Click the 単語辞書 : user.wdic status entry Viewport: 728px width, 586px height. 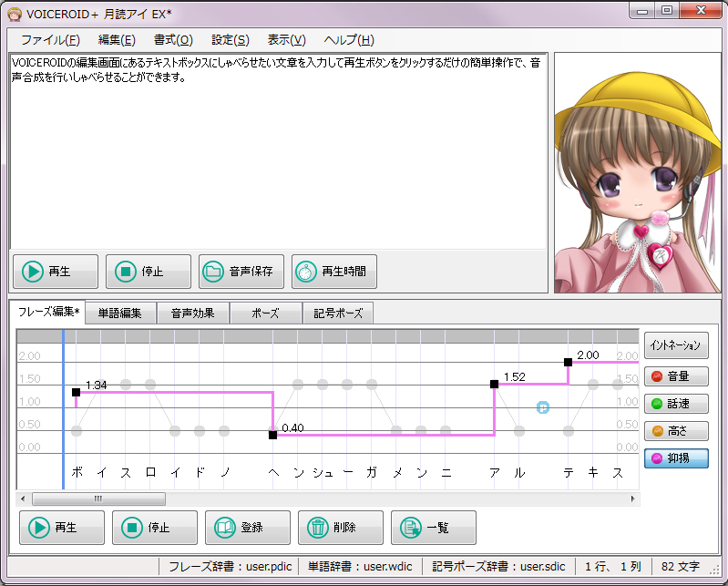click(360, 567)
